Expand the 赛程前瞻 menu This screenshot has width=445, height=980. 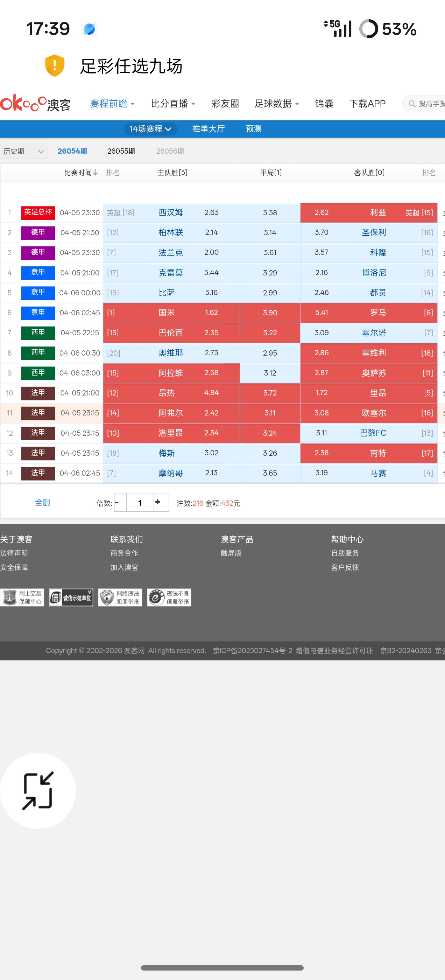pyautogui.click(x=112, y=104)
